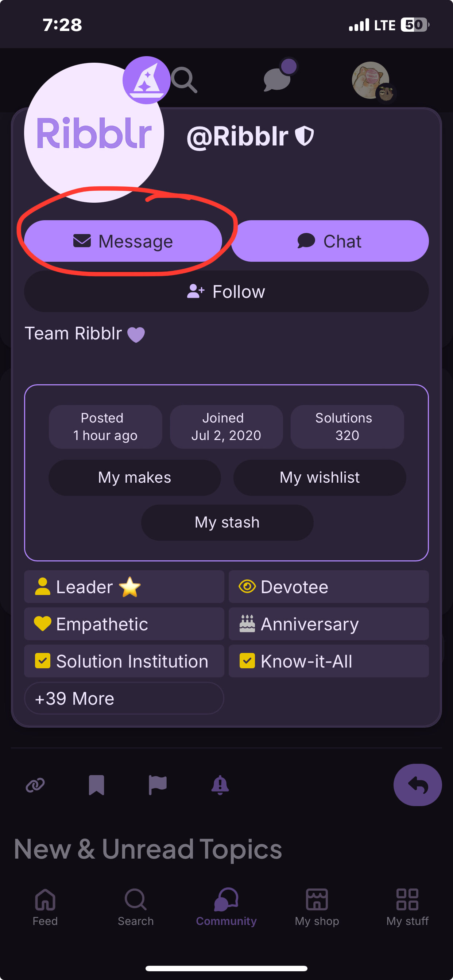This screenshot has width=453, height=980.
Task: Send a Message to Ribblr
Action: (x=123, y=241)
